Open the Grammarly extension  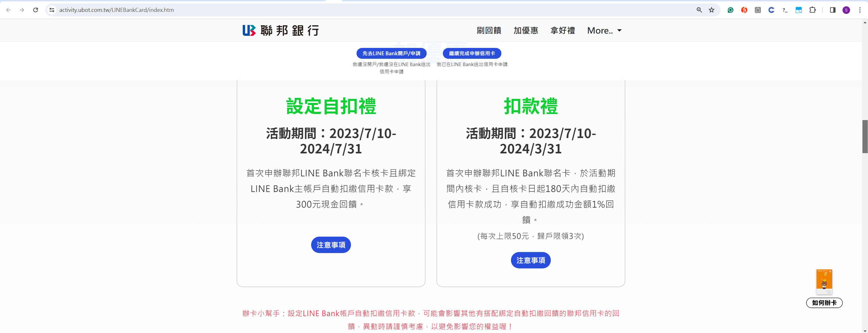coord(730,10)
